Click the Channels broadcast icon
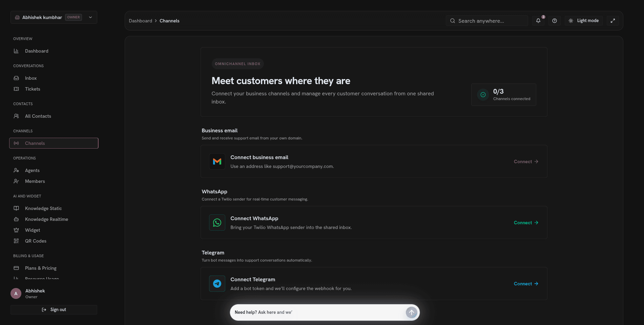 [x=16, y=143]
